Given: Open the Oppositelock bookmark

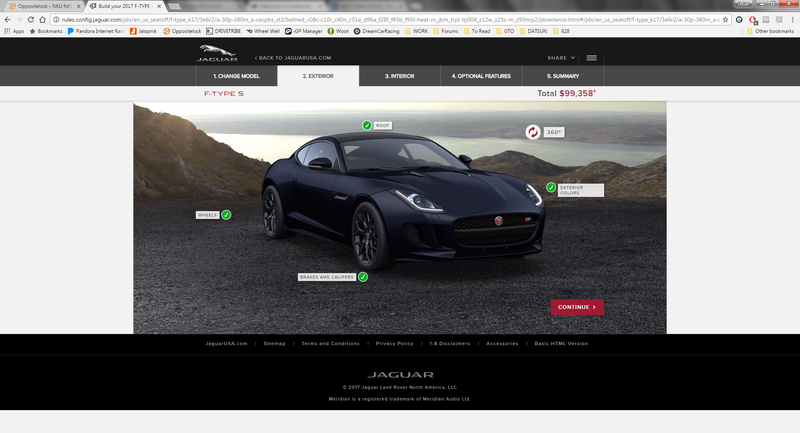Looking at the screenshot, I should 182,31.
